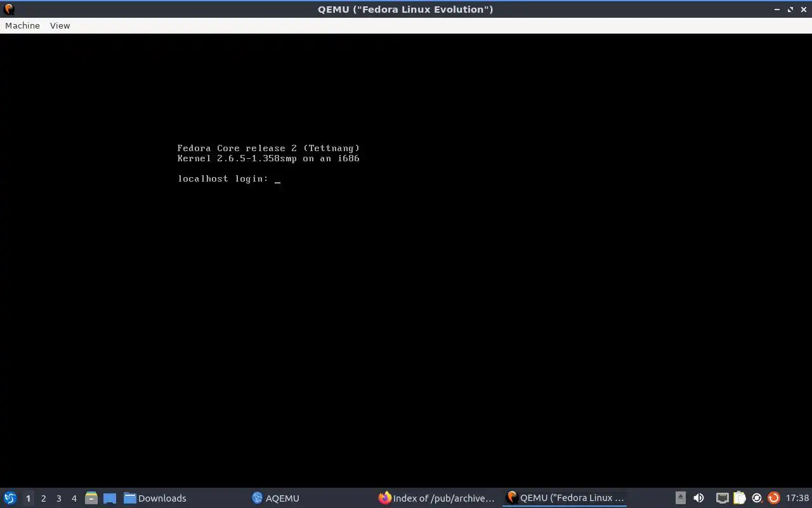The height and width of the screenshot is (508, 812).
Task: Minimize the QEMU window
Action: point(777,10)
